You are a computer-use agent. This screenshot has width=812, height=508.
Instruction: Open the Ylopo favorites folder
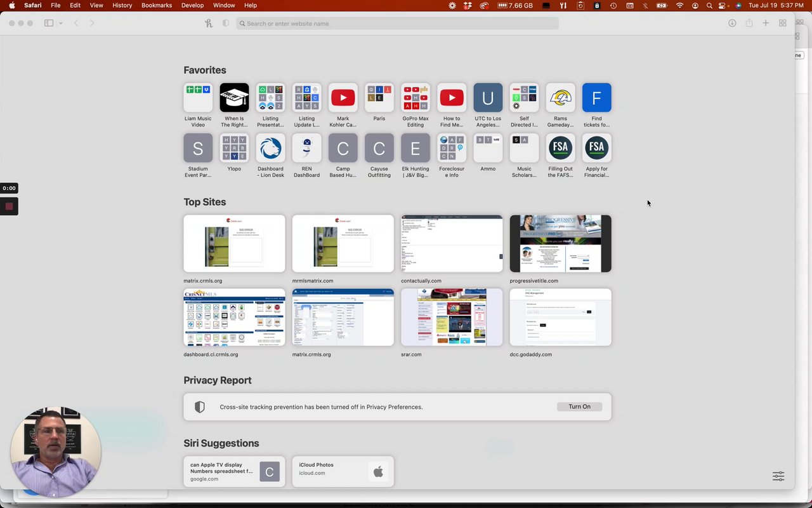pos(234,148)
